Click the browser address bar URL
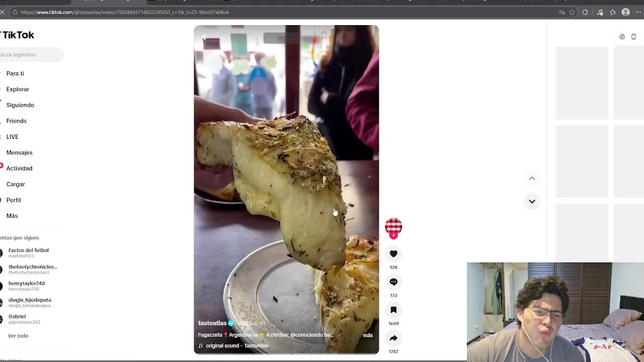Screen dimensions: 644x362 pos(125,12)
